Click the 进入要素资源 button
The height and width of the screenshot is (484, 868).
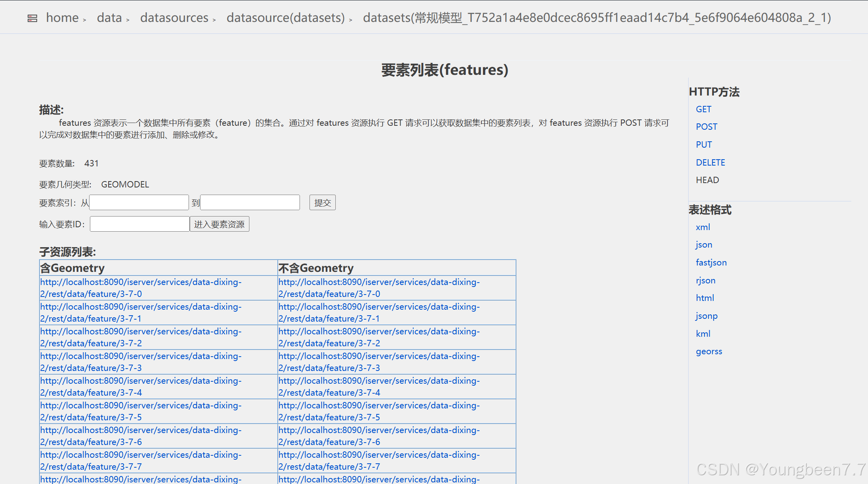click(x=220, y=224)
